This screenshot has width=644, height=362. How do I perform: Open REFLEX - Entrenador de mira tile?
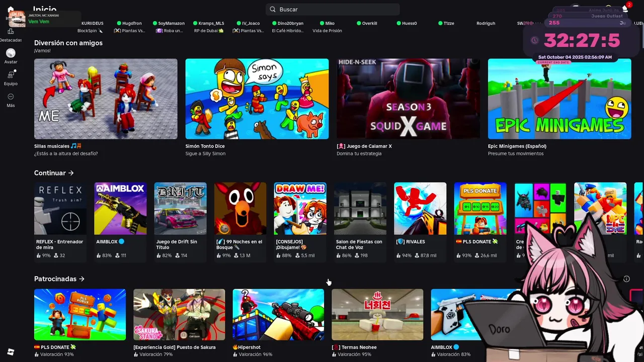[x=60, y=222]
